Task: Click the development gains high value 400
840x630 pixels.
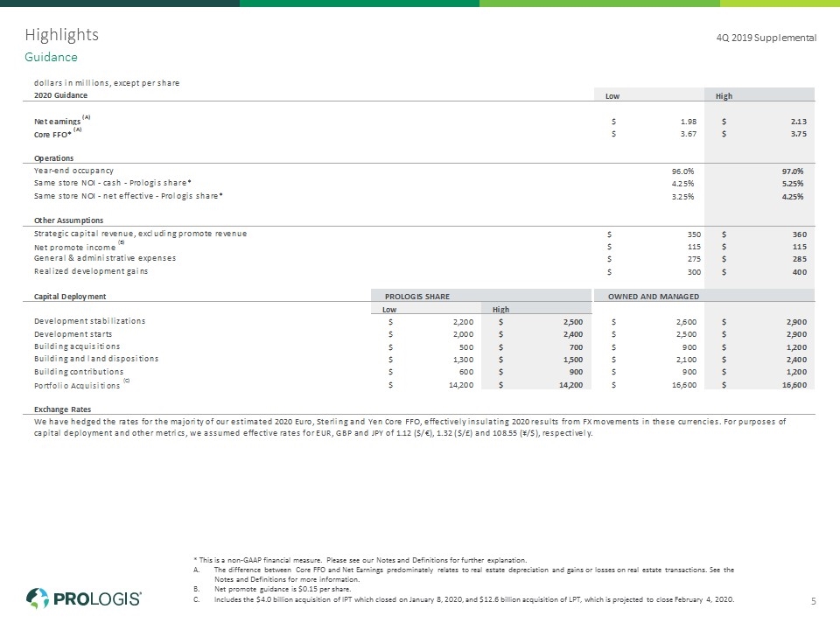Action: (x=799, y=272)
